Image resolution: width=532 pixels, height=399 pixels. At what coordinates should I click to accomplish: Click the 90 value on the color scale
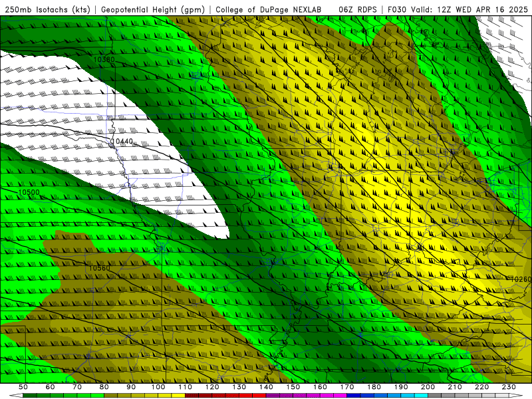(x=131, y=387)
